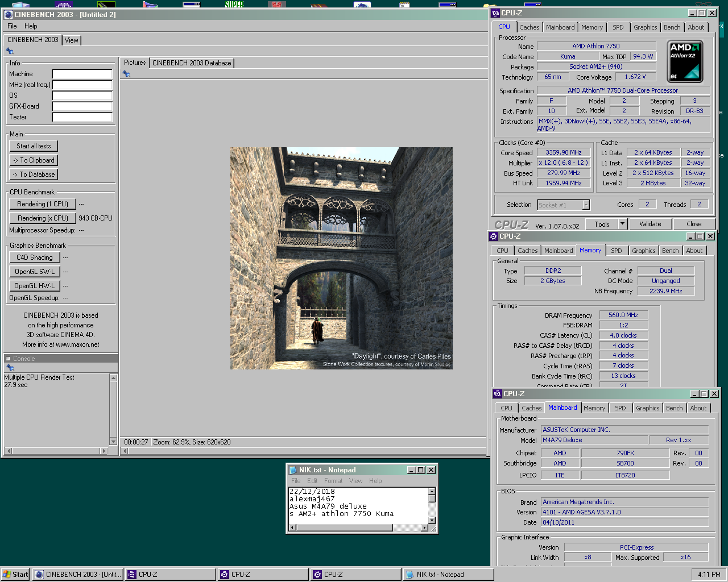Image resolution: width=728 pixels, height=582 pixels.
Task: Start the OpenGL SW-L test
Action: (35, 272)
